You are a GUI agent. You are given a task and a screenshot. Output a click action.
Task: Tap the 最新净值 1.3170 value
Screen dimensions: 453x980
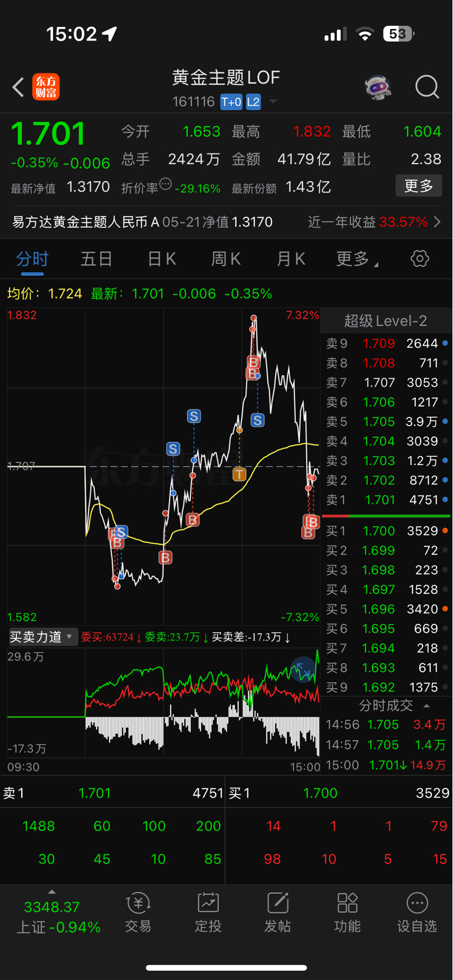88,187
